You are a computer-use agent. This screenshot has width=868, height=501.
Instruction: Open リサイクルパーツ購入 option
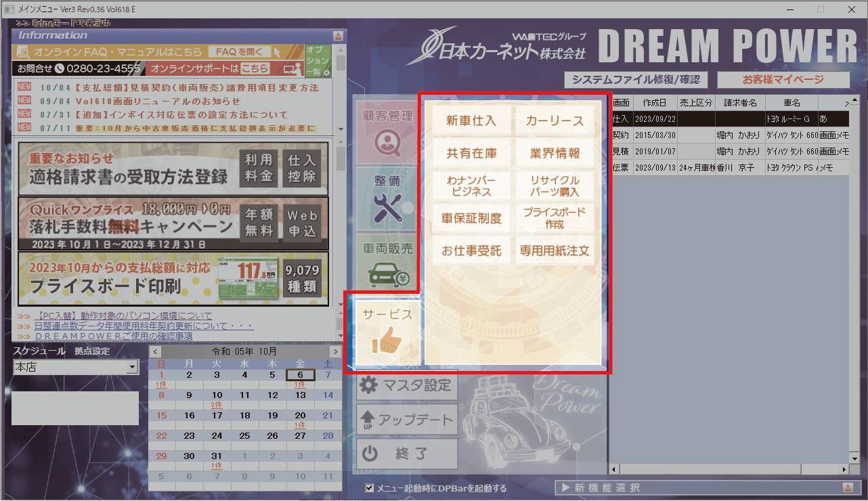(x=555, y=186)
